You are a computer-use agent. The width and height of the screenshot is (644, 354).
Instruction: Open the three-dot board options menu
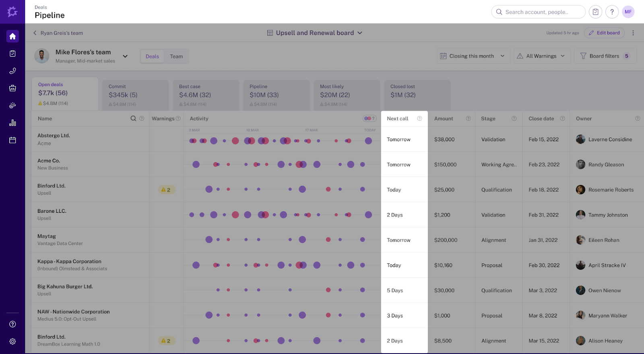pyautogui.click(x=633, y=33)
